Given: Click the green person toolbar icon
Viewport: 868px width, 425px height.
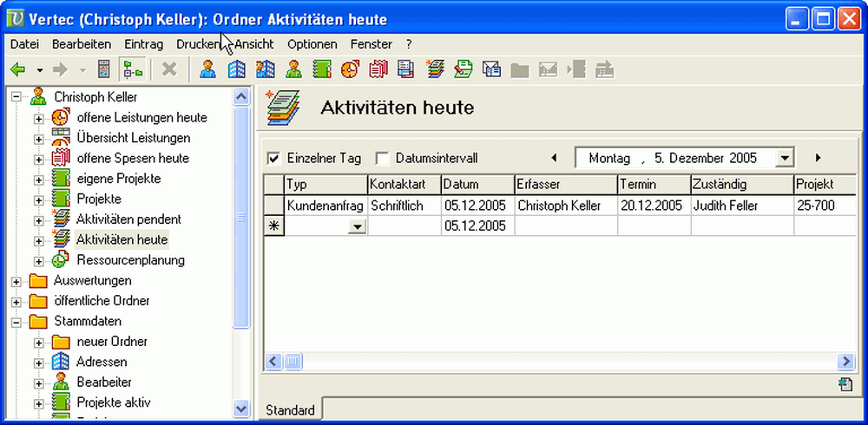Looking at the screenshot, I should [293, 69].
